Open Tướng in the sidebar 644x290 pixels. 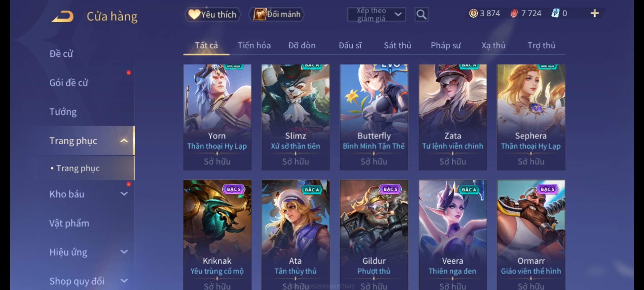click(x=63, y=112)
